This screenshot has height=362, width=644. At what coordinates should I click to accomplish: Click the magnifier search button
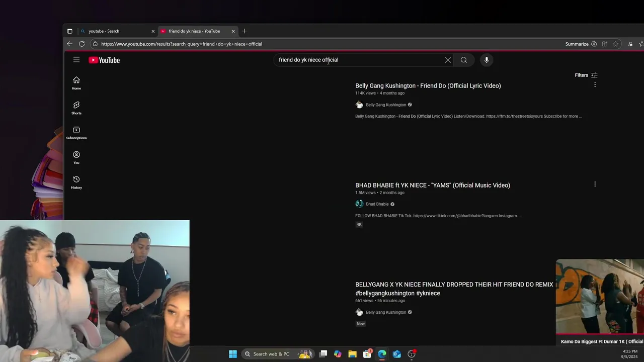tap(464, 60)
